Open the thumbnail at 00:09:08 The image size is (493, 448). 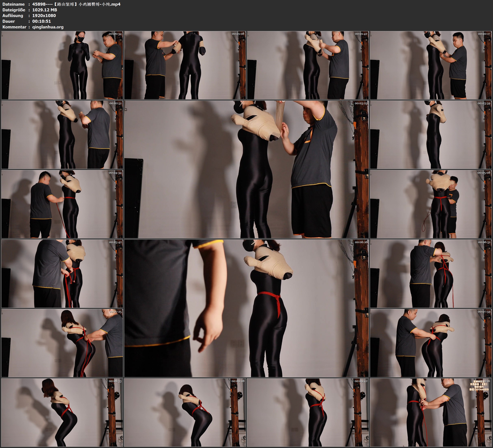185,412
